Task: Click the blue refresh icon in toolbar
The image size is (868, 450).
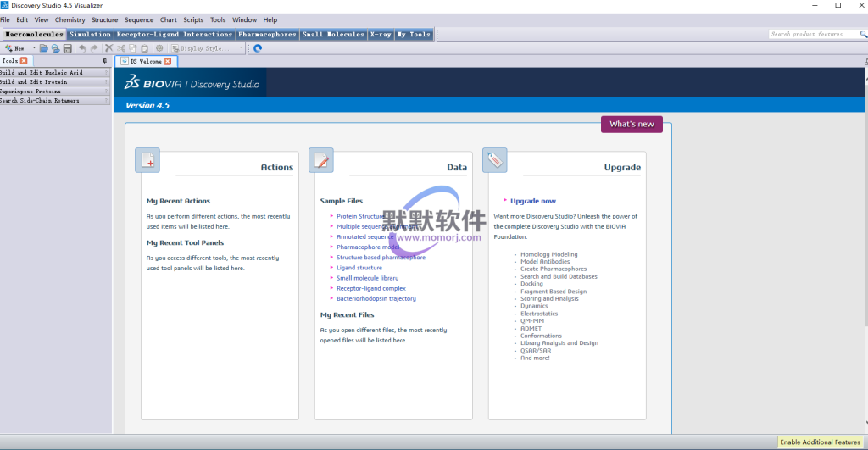Action: coord(258,48)
